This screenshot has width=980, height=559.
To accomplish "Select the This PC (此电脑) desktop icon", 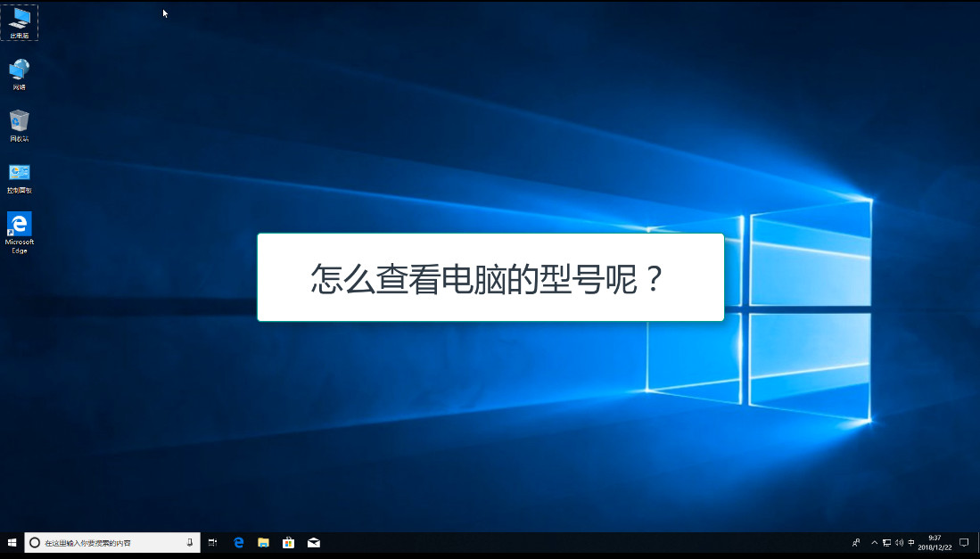I will point(19,21).
